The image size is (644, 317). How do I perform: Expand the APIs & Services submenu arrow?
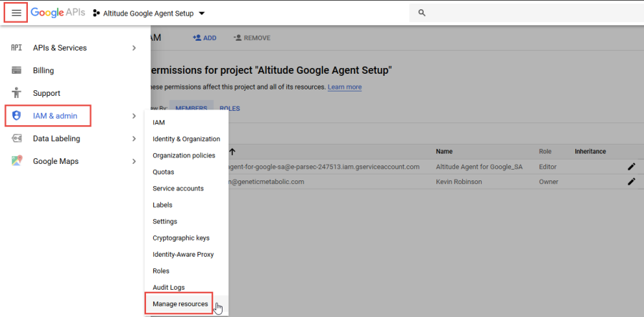pos(134,48)
